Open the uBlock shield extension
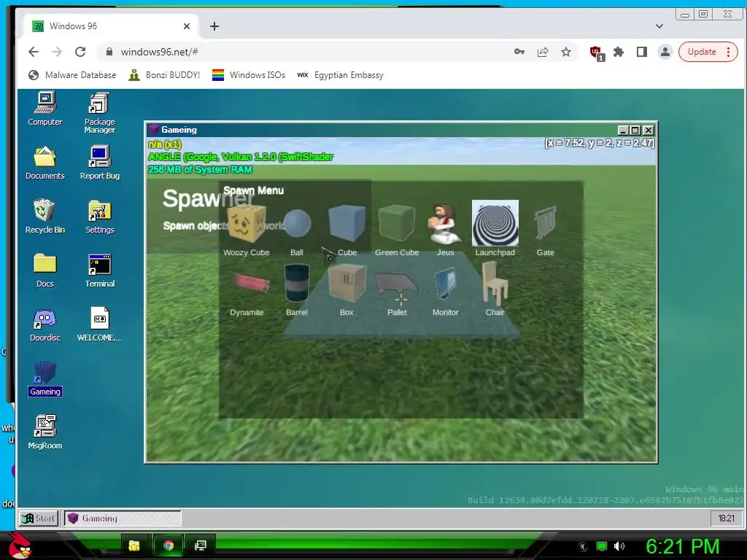The image size is (747, 560). (597, 52)
